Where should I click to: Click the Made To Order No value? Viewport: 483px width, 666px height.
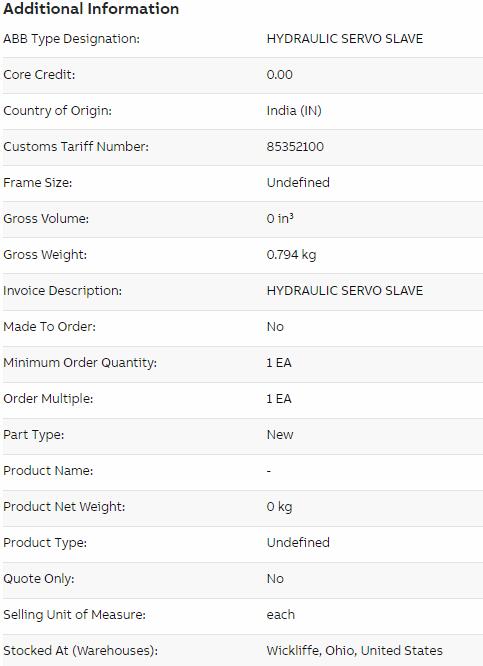[x=275, y=327]
